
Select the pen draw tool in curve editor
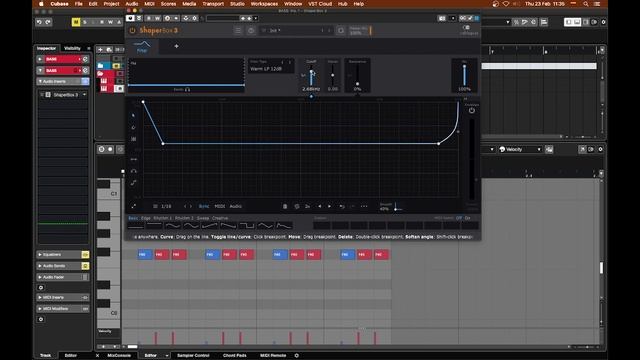point(133,127)
